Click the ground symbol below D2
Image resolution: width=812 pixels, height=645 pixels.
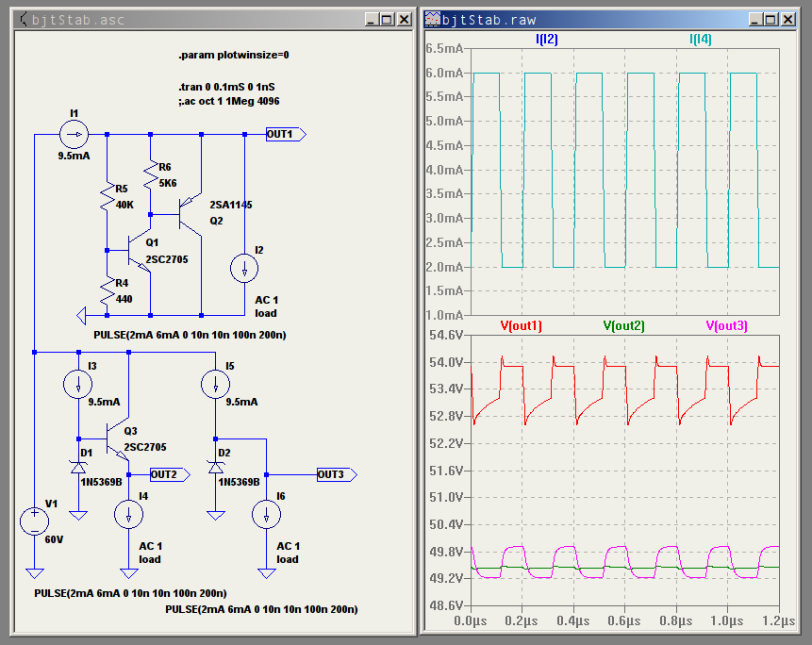(215, 515)
